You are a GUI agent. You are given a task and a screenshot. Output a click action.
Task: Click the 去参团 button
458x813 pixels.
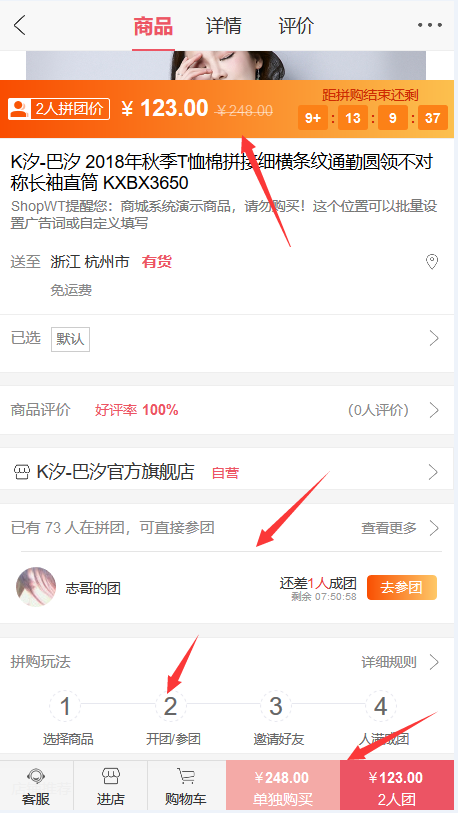tap(402, 587)
